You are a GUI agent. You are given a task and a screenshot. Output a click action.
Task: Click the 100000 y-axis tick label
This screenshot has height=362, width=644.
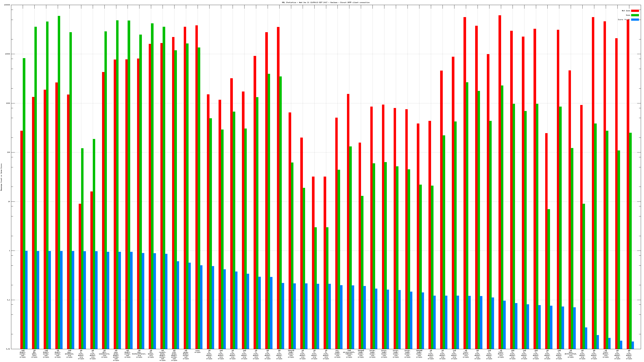coord(7,5)
